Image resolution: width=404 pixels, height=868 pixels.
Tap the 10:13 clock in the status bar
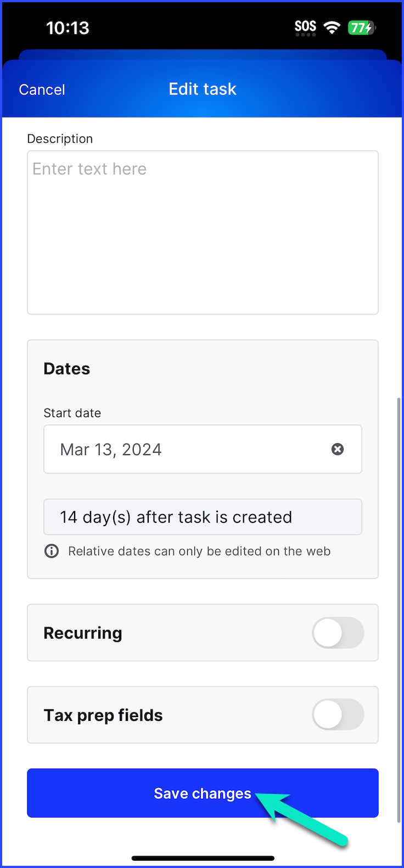(x=68, y=27)
